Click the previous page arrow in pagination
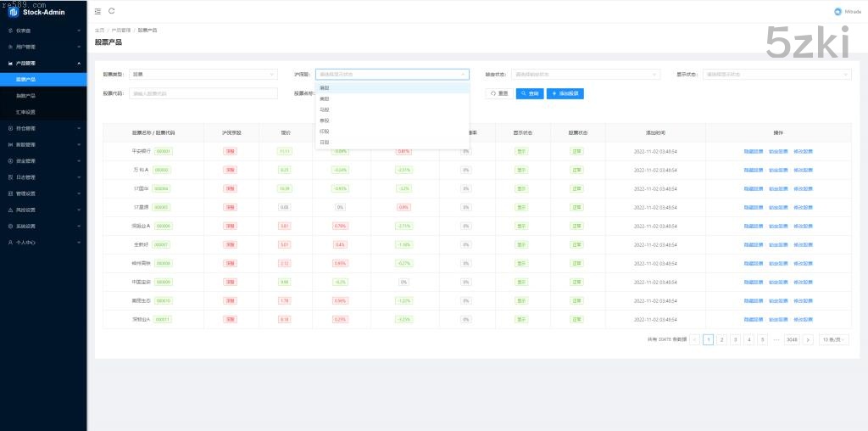 (694, 339)
